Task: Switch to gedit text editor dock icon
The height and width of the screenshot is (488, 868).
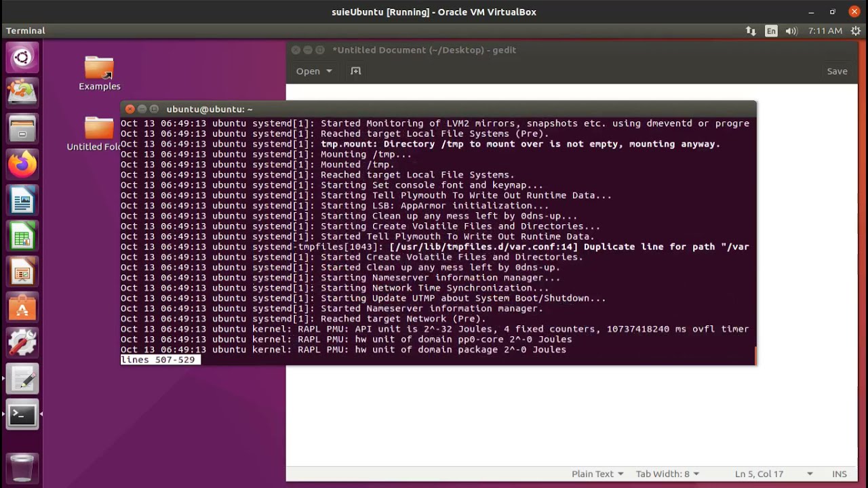Action: point(22,379)
